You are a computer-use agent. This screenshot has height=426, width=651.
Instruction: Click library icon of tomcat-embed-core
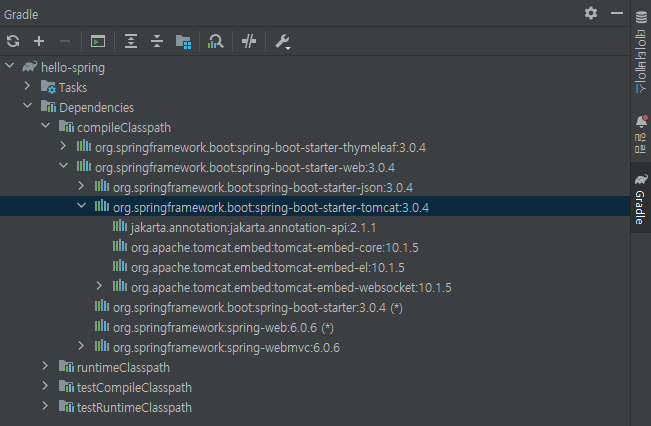[120, 246]
